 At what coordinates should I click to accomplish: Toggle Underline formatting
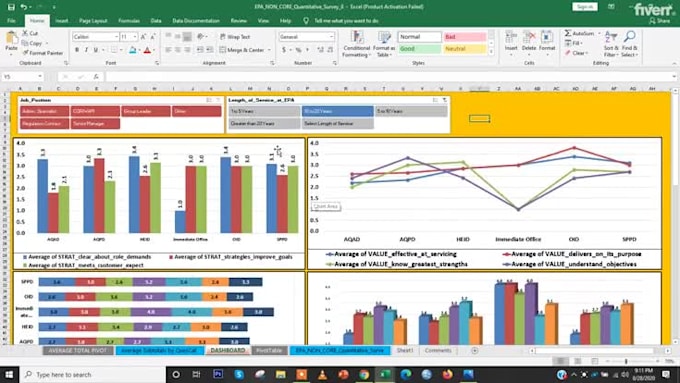click(x=96, y=50)
